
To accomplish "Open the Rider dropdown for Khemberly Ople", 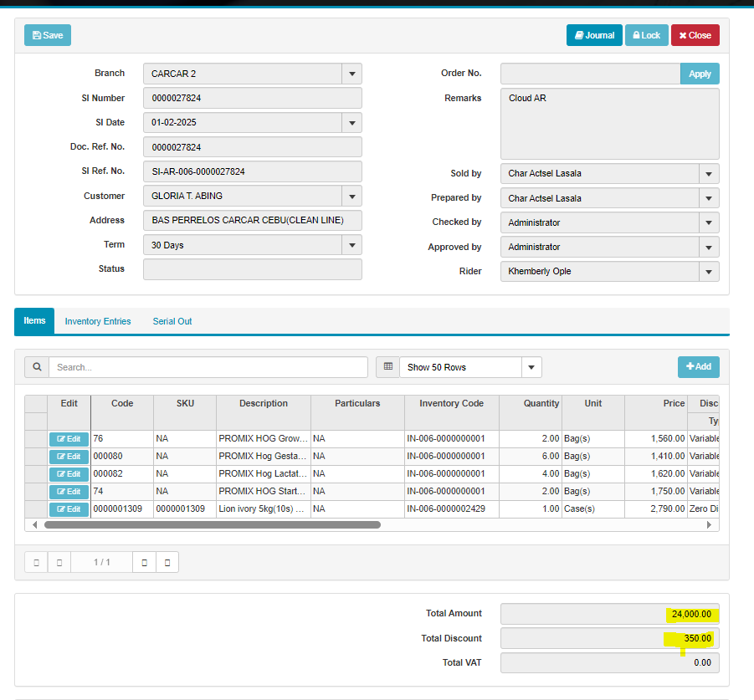I will point(709,272).
